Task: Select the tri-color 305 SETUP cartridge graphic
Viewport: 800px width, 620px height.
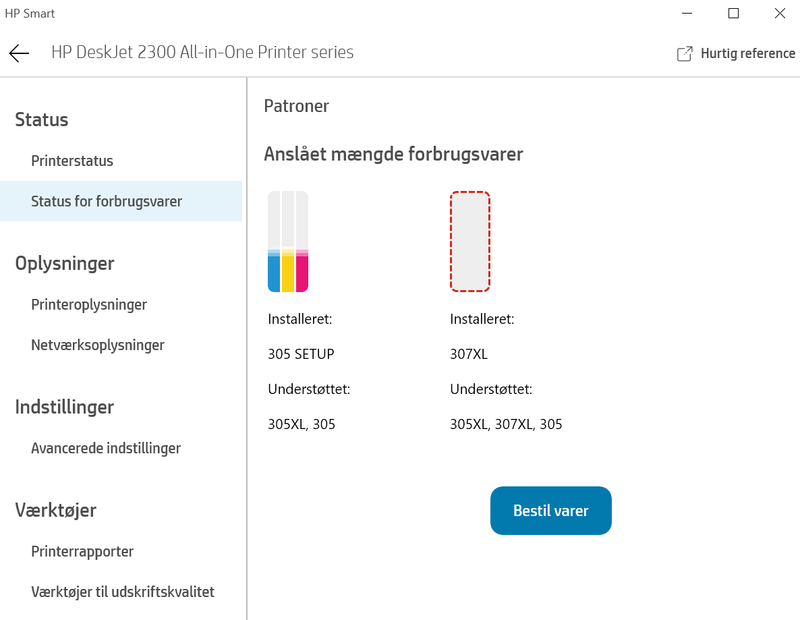Action: click(x=287, y=240)
